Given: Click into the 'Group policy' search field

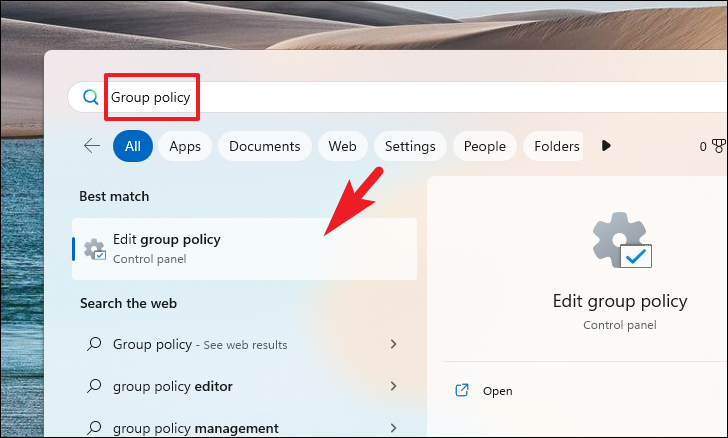Looking at the screenshot, I should point(397,97).
